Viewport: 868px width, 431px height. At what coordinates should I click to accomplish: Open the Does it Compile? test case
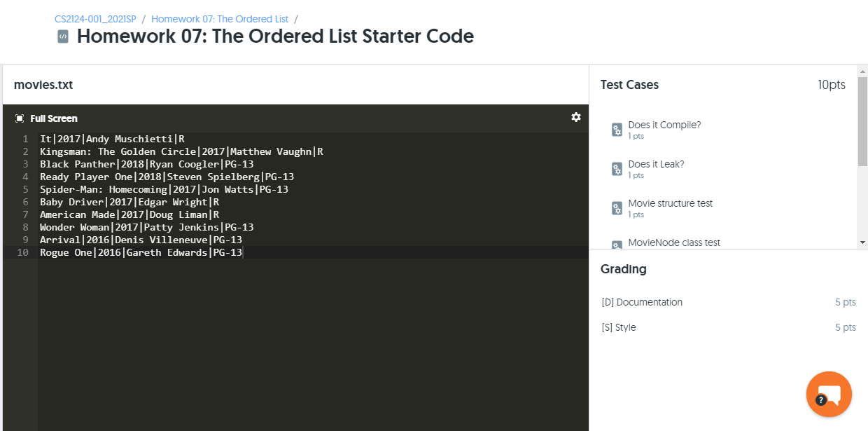tap(664, 125)
